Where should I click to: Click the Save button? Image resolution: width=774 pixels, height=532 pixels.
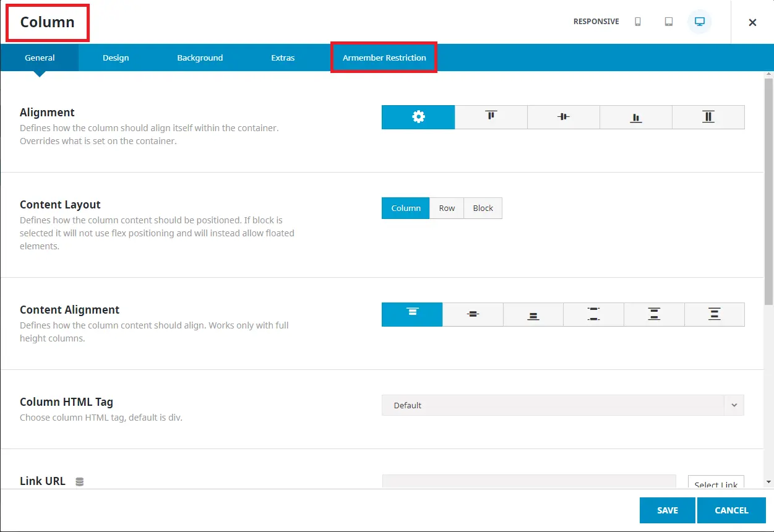pos(667,510)
